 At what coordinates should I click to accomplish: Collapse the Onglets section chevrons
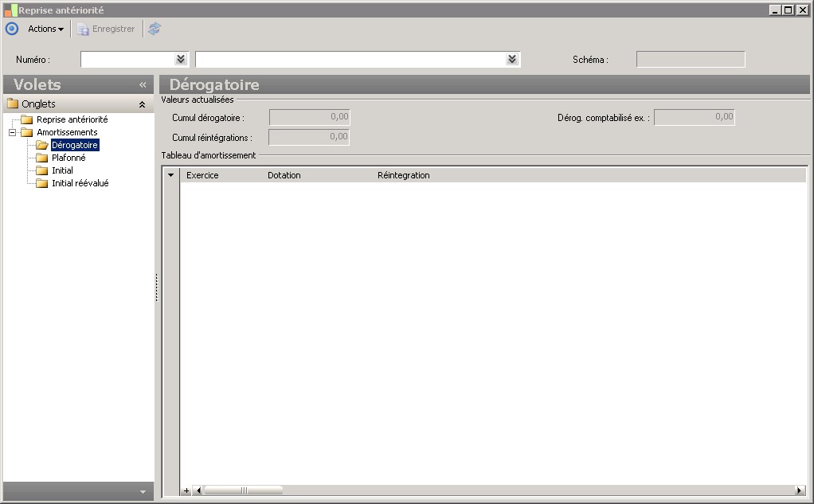(x=143, y=104)
